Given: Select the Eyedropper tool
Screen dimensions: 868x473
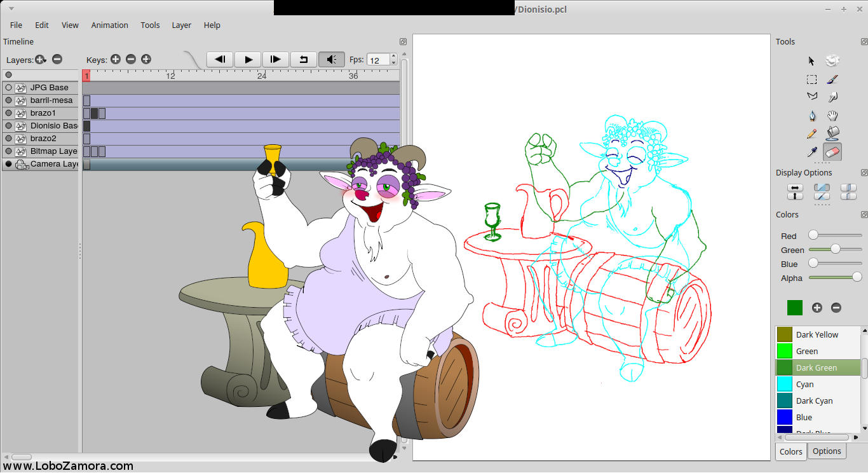Looking at the screenshot, I should click(x=811, y=152).
